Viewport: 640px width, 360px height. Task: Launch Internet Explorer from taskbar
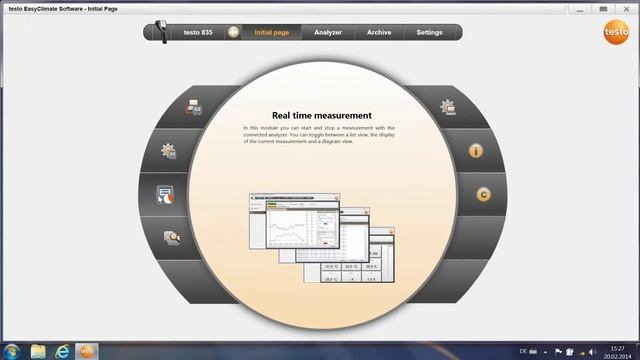pos(62,351)
